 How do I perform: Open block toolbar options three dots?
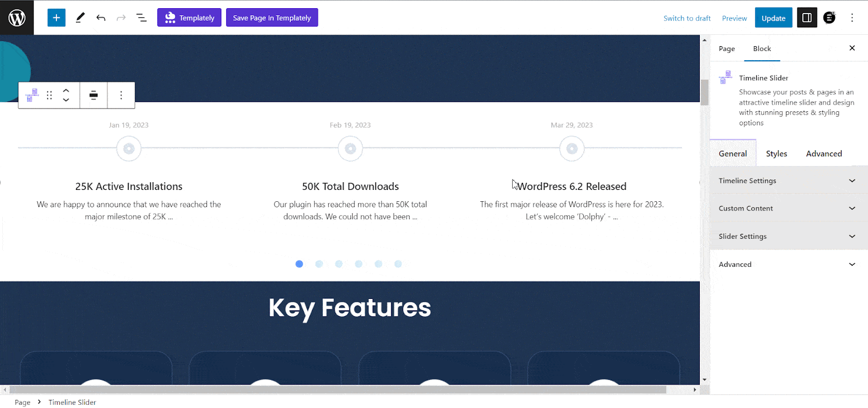tap(121, 95)
